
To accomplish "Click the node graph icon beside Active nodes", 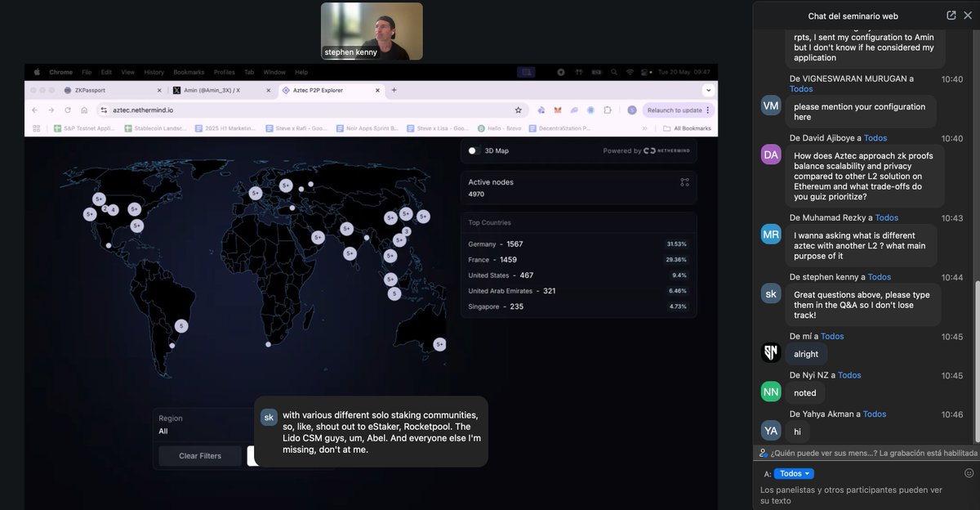I will 684,182.
